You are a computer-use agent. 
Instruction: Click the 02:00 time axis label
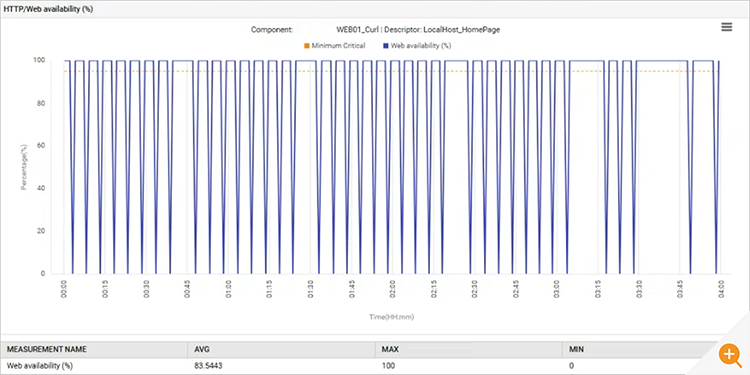pyautogui.click(x=393, y=289)
